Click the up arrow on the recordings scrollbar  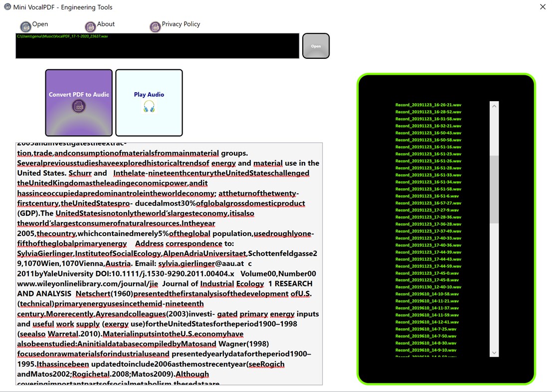tap(494, 106)
